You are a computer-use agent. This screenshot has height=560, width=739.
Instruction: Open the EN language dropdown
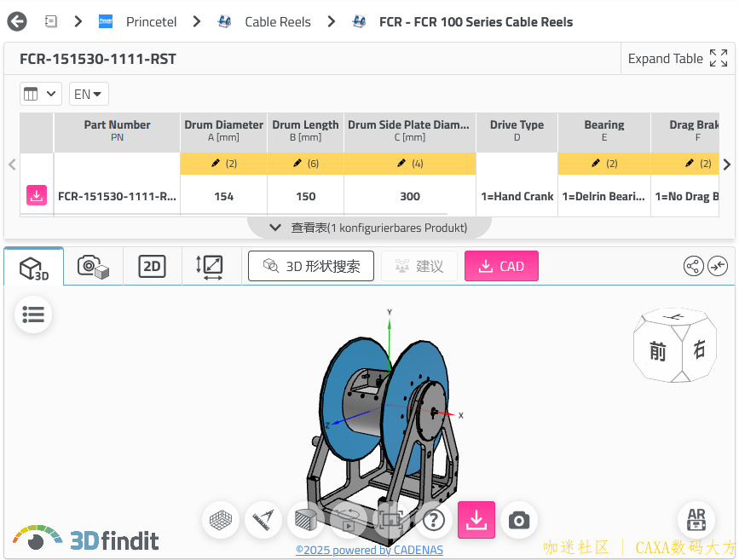(89, 94)
